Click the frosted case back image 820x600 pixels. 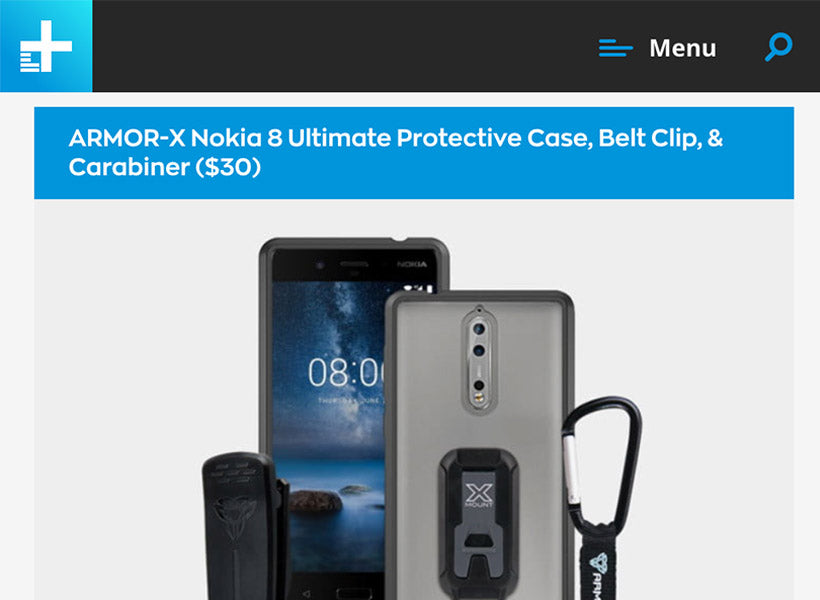pyautogui.click(x=480, y=446)
